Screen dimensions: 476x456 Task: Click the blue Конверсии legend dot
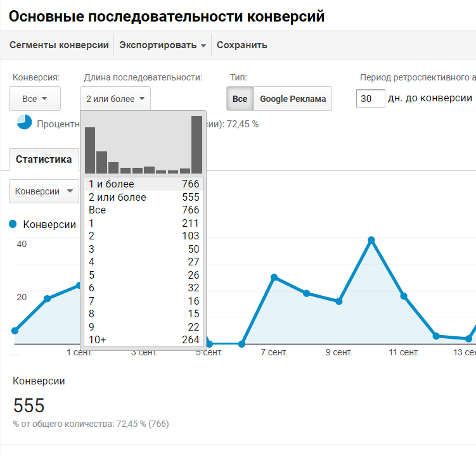(13, 224)
